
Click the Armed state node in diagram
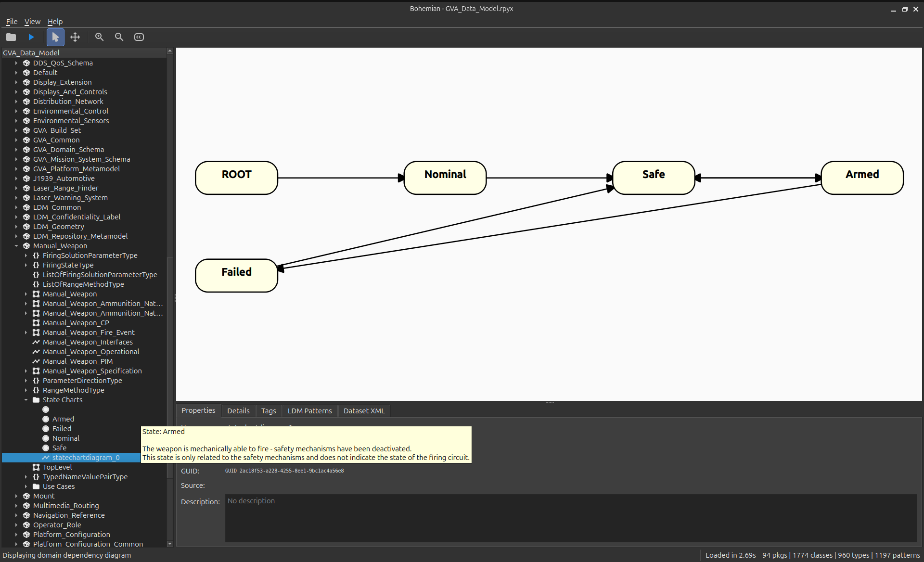(x=861, y=178)
